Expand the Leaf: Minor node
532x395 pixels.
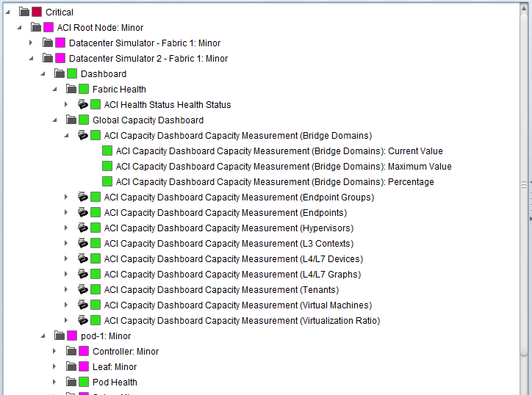[x=54, y=366]
